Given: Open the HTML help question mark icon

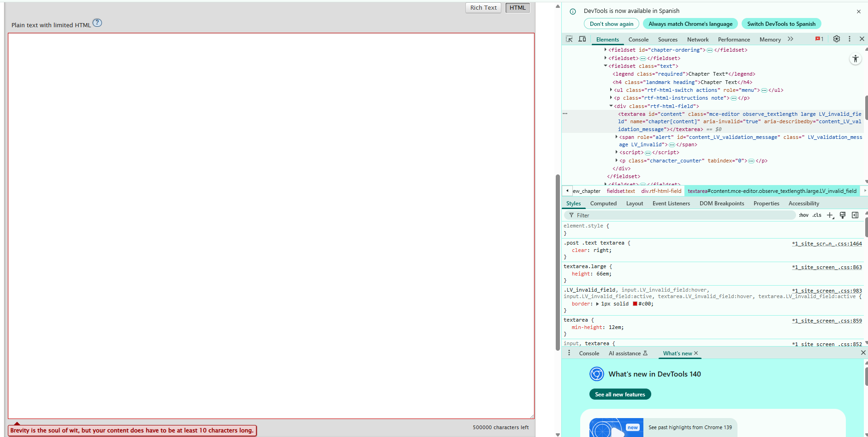Looking at the screenshot, I should pos(97,23).
